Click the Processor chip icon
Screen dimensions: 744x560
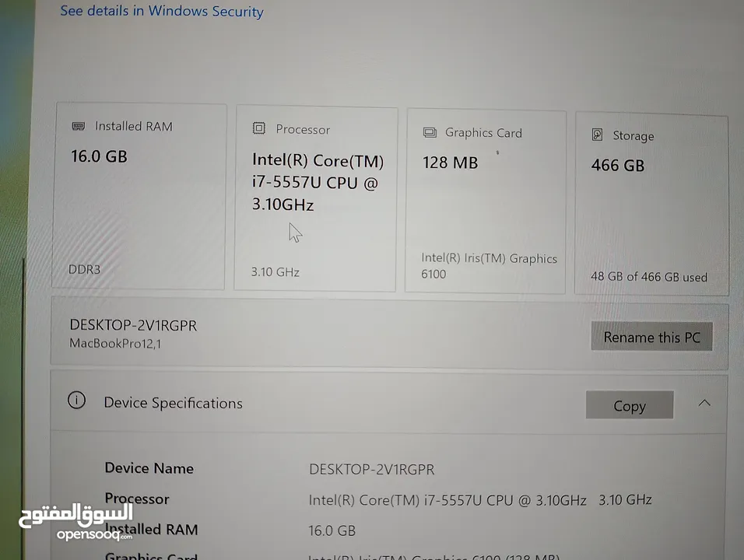coord(258,128)
